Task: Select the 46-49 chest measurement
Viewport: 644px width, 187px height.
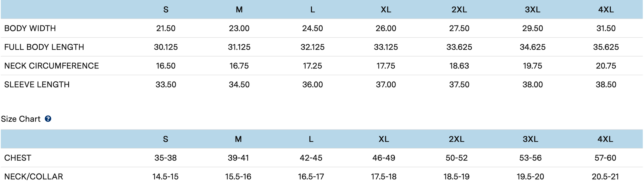Action: tap(384, 158)
